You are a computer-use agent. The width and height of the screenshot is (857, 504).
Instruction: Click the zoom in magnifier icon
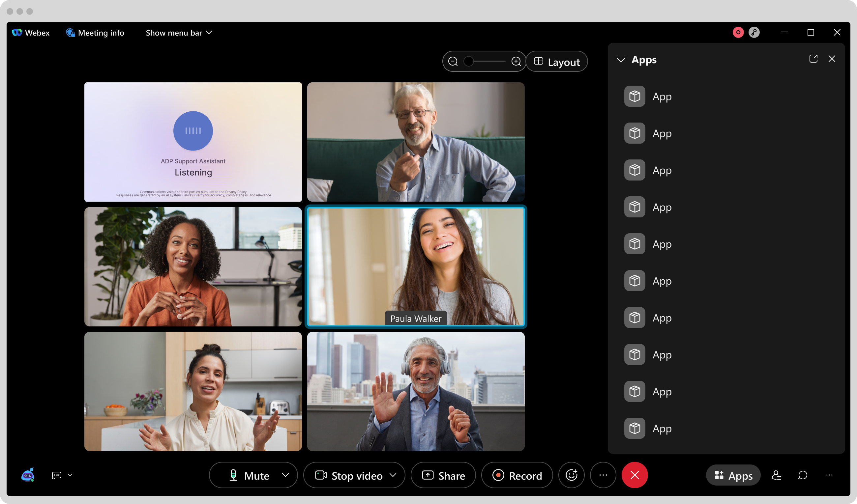click(x=516, y=62)
